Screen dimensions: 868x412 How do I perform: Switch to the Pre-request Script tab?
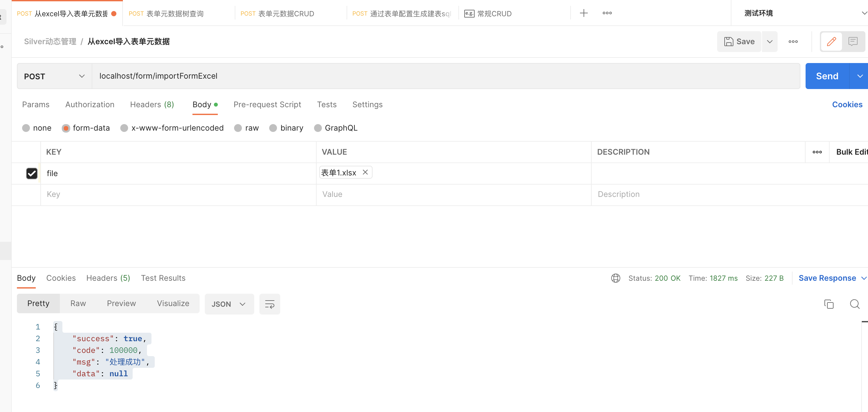tap(267, 104)
